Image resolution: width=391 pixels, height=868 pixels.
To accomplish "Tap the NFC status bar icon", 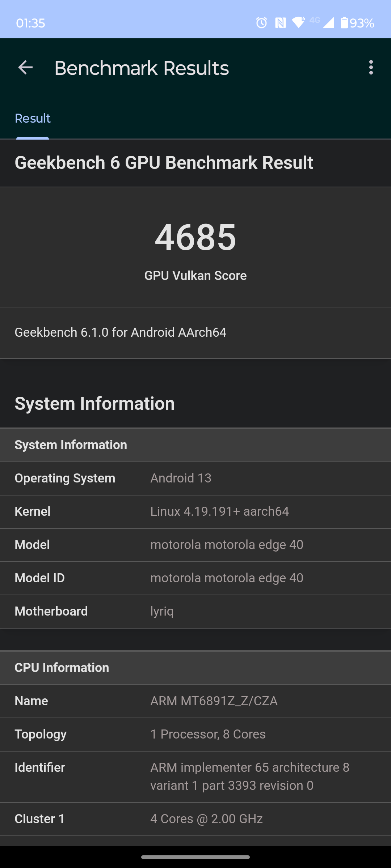I will (x=280, y=23).
